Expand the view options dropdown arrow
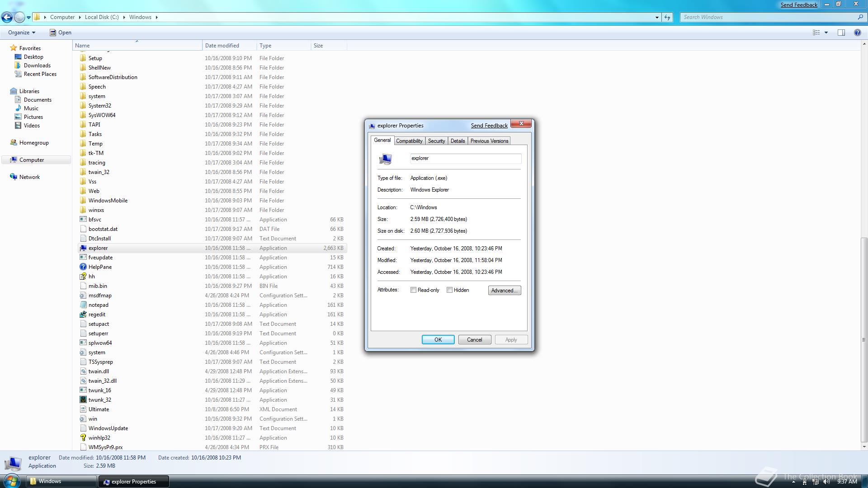This screenshot has width=868, height=488. [826, 33]
